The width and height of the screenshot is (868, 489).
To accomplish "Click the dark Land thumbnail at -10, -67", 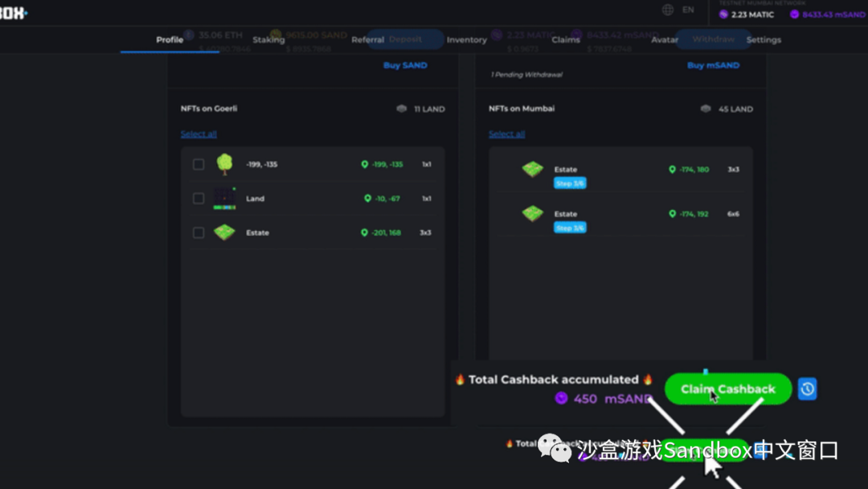I will pos(224,199).
